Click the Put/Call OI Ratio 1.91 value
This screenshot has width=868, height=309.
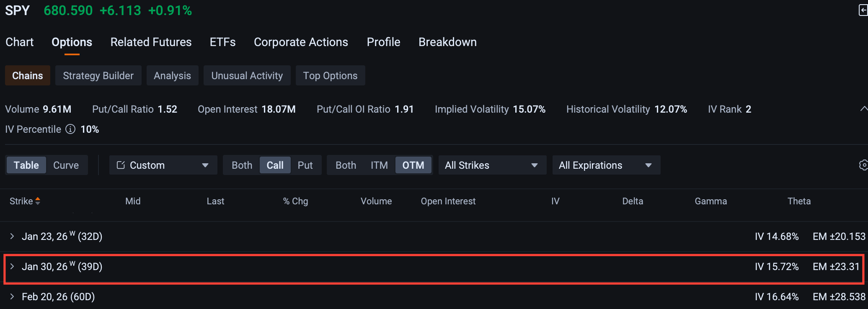coord(404,109)
